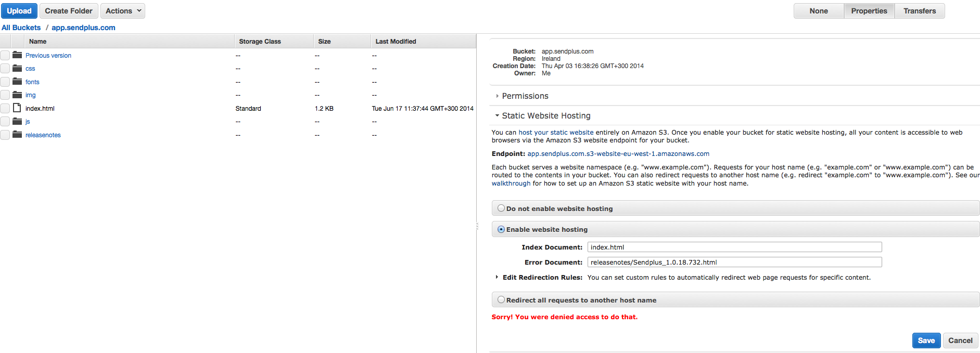Open the S3 website endpoint link

click(x=618, y=154)
